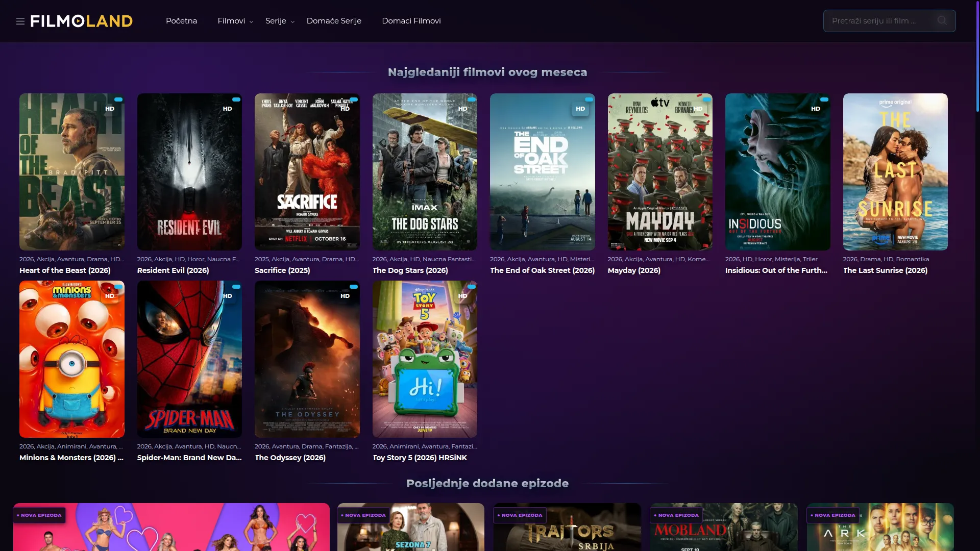Click the Filmoland logo
Viewport: 980px width, 551px height.
pyautogui.click(x=82, y=21)
